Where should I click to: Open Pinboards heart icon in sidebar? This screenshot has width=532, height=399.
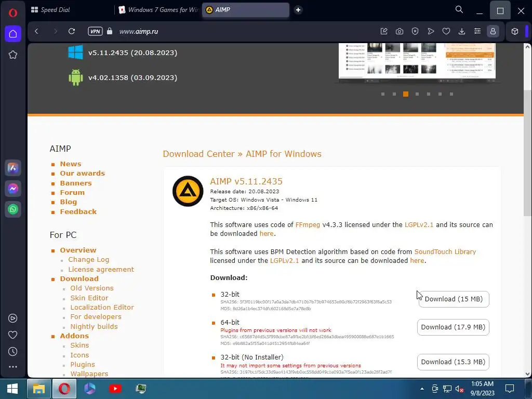coord(13,335)
